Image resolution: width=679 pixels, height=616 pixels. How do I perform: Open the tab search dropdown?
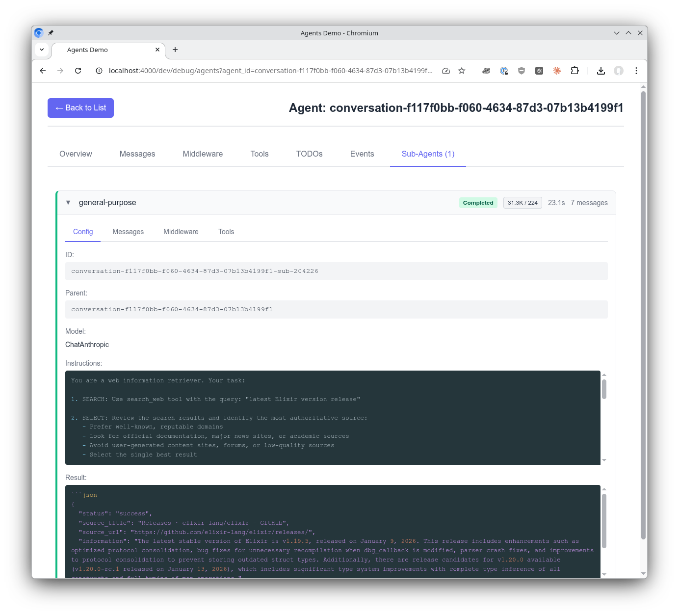coord(42,50)
